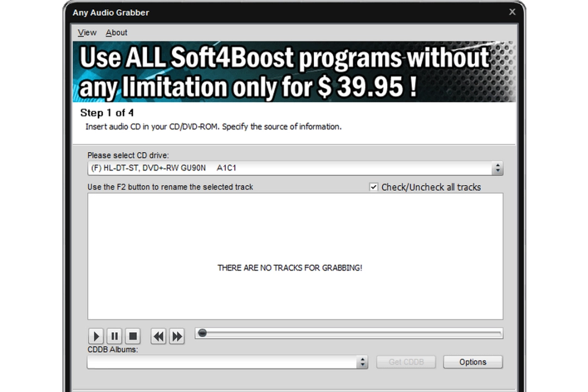This screenshot has width=588, height=392.
Task: Close the Any Audio Grabber window
Action: (512, 11)
